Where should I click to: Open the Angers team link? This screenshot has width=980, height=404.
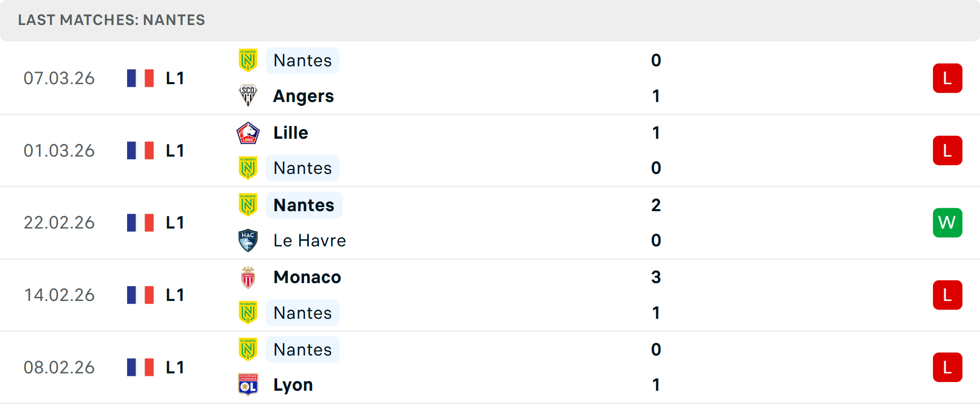303,96
